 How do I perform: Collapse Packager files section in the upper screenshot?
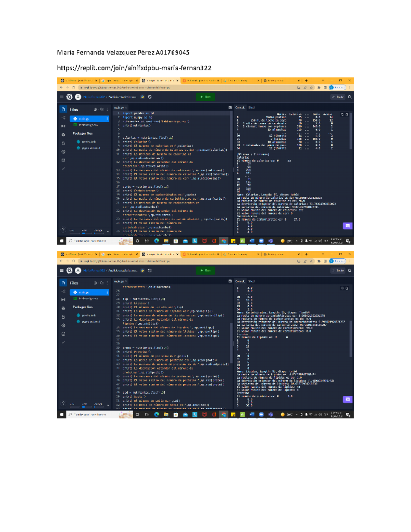83,133
